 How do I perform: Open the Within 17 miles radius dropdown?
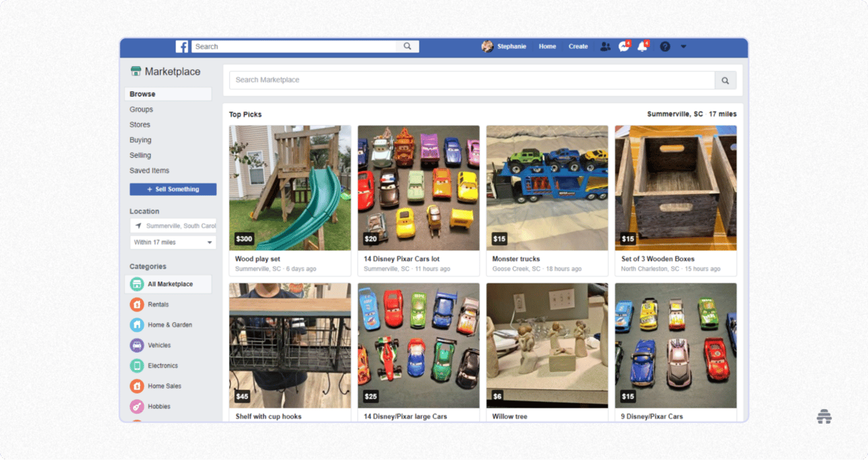coord(173,242)
